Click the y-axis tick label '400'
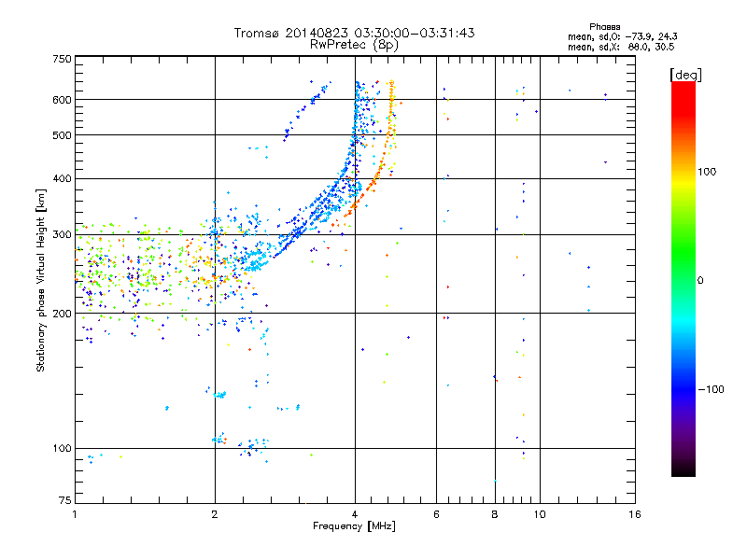This screenshot has width=747, height=560. (62, 178)
